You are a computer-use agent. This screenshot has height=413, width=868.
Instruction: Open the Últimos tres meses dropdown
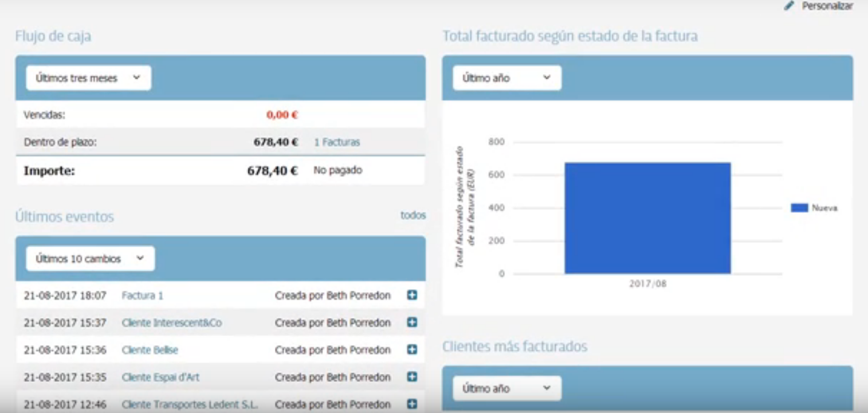coord(87,77)
